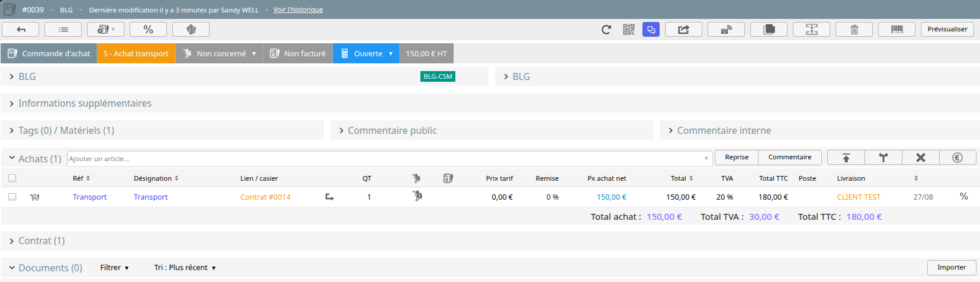
Task: Open the Voir l'historique link
Action: point(298,9)
